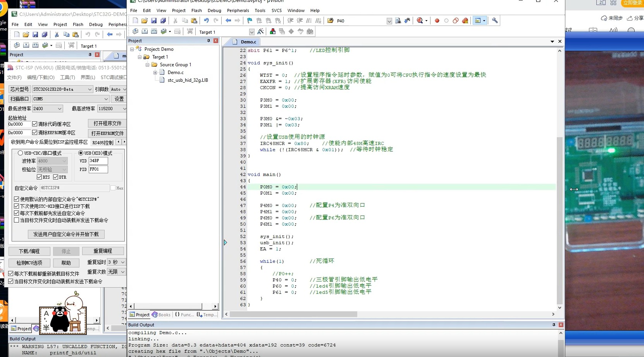The height and width of the screenshot is (357, 644).
Task: Click the 检测MCU选项 button
Action: coord(29,263)
